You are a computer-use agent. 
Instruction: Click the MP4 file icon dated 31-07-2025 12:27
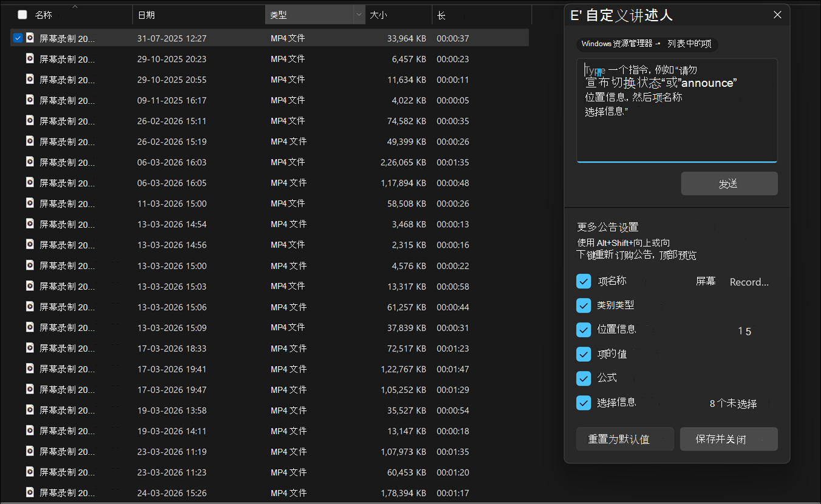[x=29, y=38]
